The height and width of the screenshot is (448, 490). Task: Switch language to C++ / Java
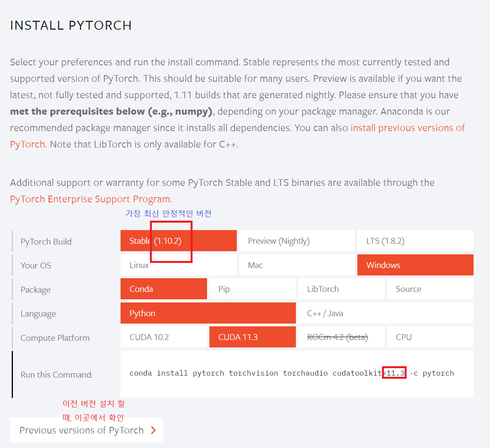(386, 313)
